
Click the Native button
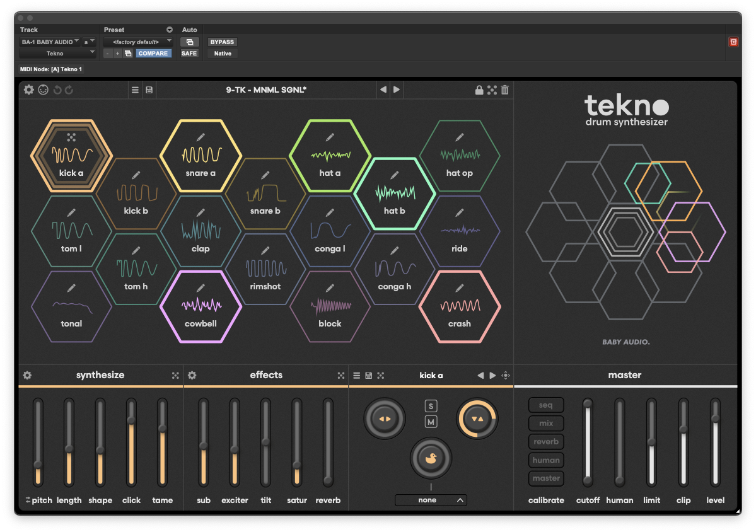pos(223,54)
